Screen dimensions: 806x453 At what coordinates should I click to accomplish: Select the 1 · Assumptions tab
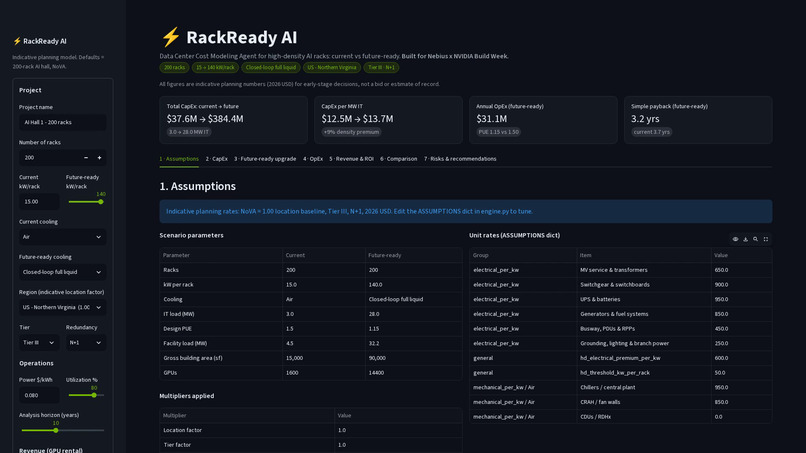coord(179,159)
